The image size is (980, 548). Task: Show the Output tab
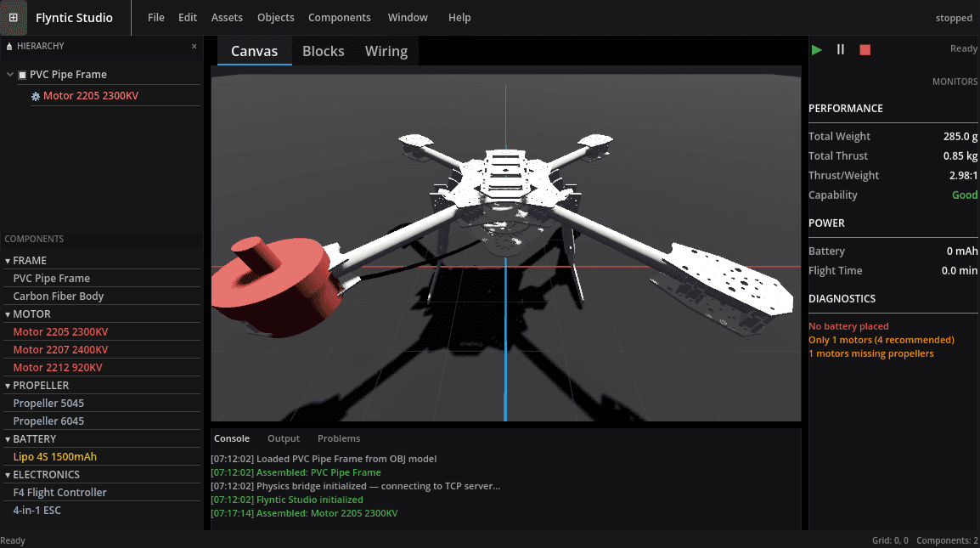284,438
